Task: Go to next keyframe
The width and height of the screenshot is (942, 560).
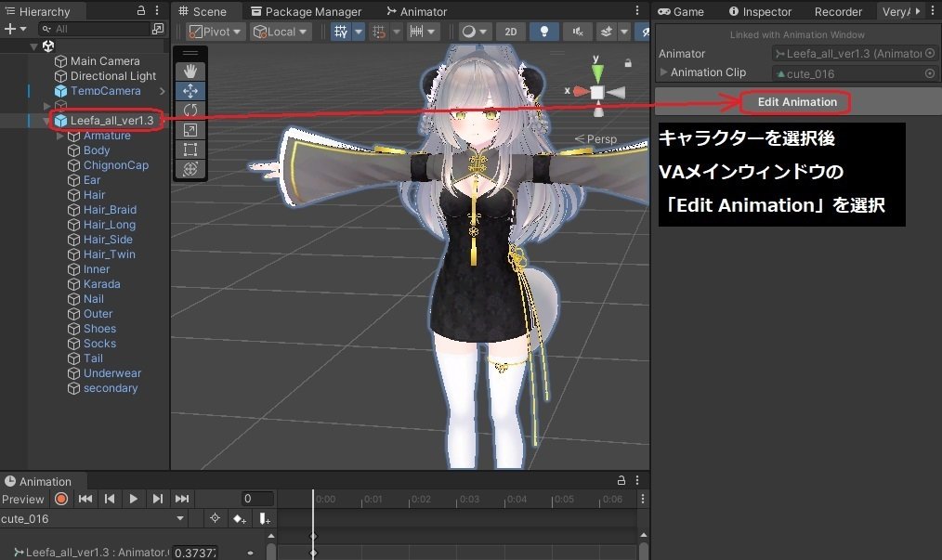Action: pos(157,499)
